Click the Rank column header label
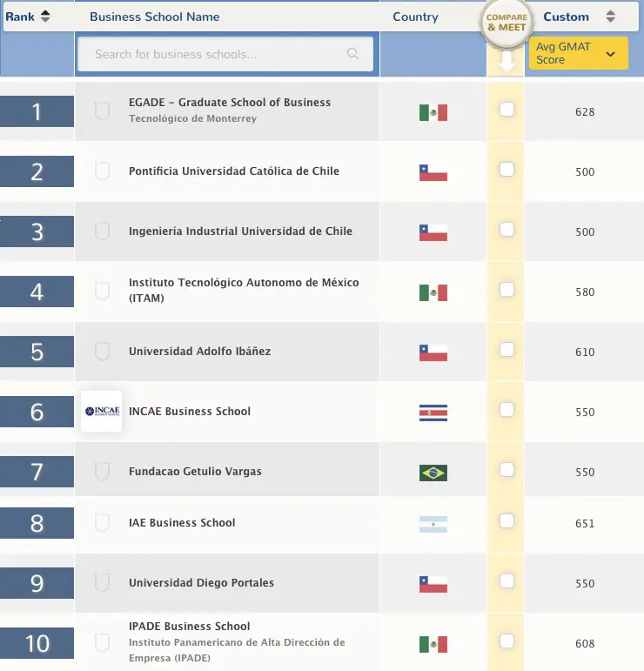The width and height of the screenshot is (644, 671). coord(20,17)
